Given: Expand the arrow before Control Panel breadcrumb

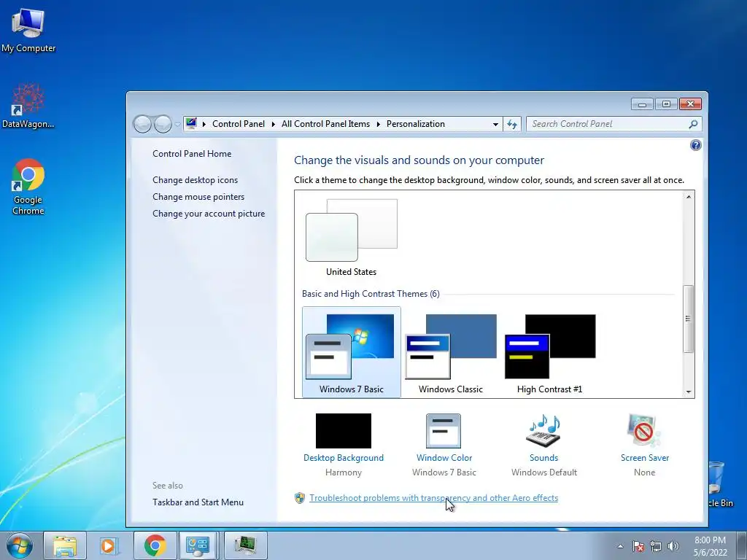Looking at the screenshot, I should pos(204,124).
